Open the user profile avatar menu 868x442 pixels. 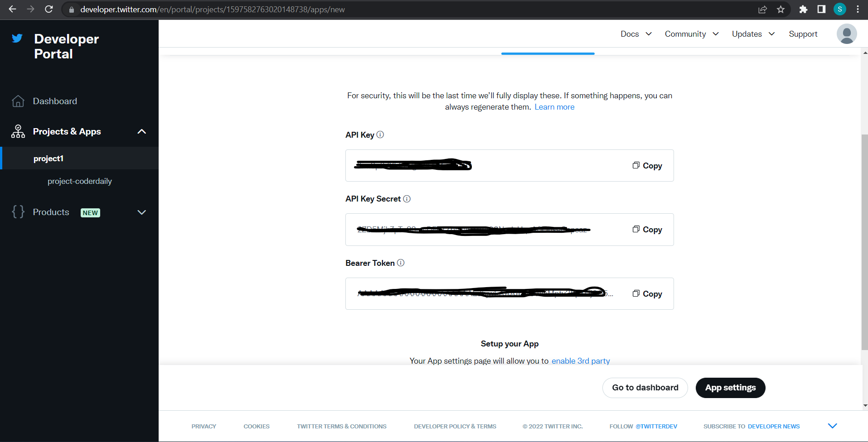(x=846, y=34)
